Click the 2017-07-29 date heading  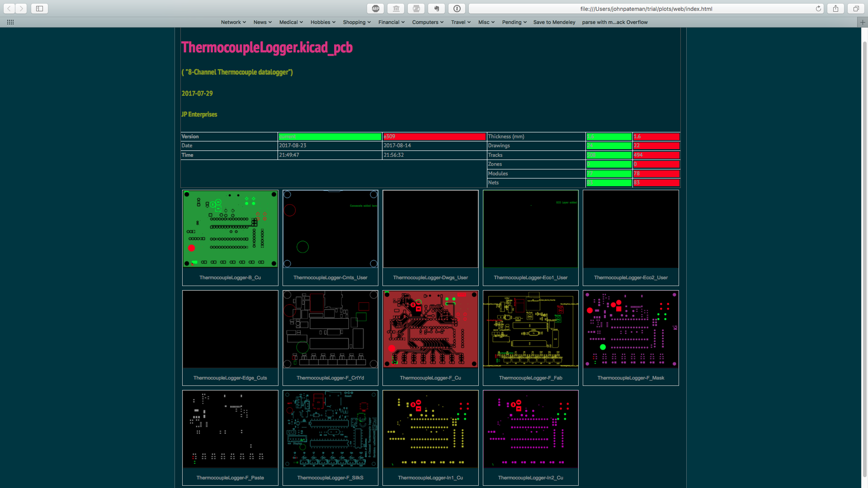(197, 94)
